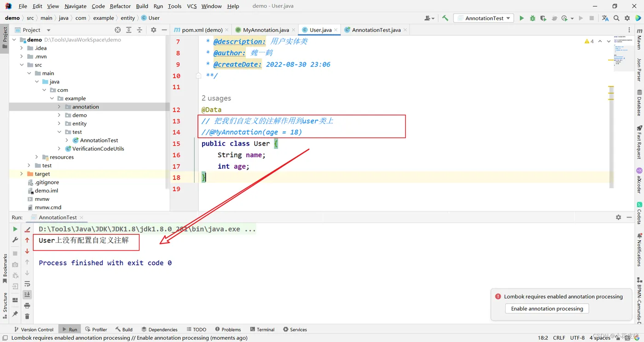The image size is (644, 342).
Task: Open the Services tool window
Action: pyautogui.click(x=295, y=330)
